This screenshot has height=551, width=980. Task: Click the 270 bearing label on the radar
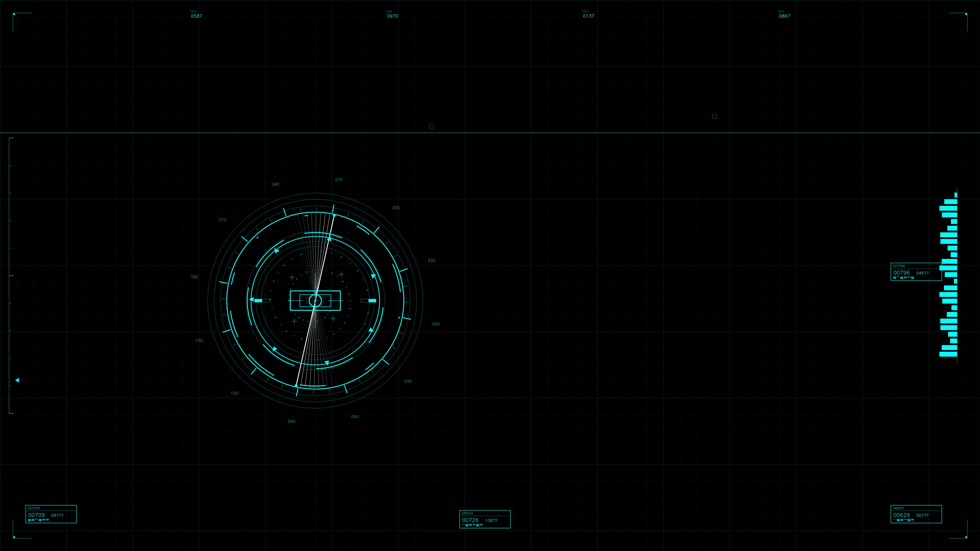click(x=339, y=180)
